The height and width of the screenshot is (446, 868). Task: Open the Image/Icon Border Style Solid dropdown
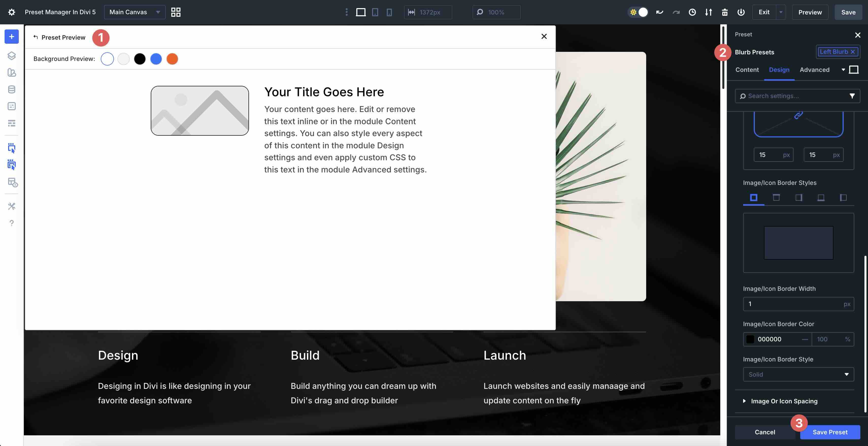[x=798, y=374]
